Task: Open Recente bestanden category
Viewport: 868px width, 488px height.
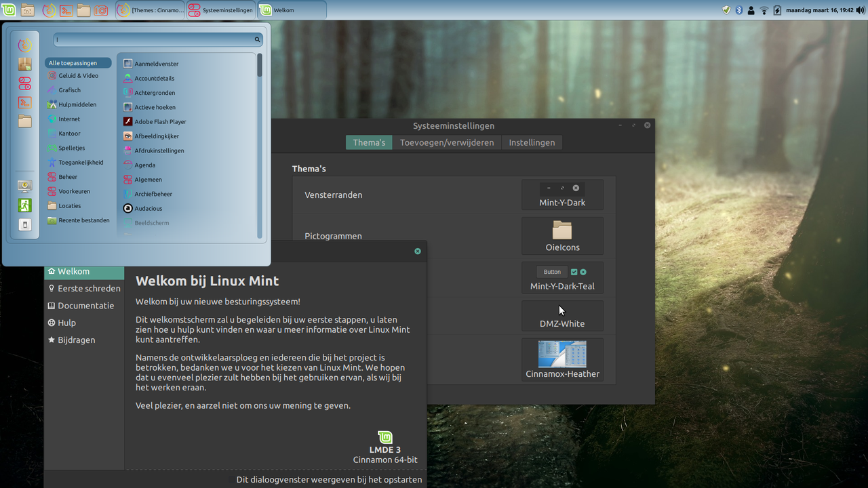Action: tap(78, 220)
